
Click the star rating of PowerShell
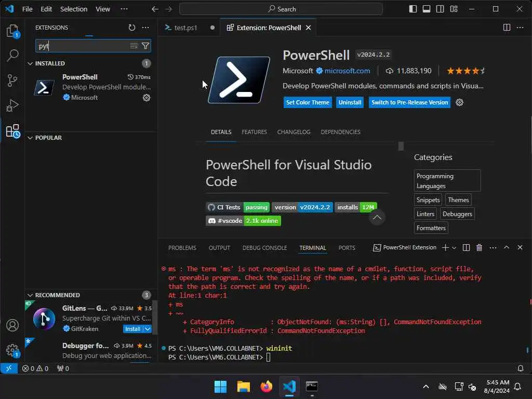click(466, 71)
